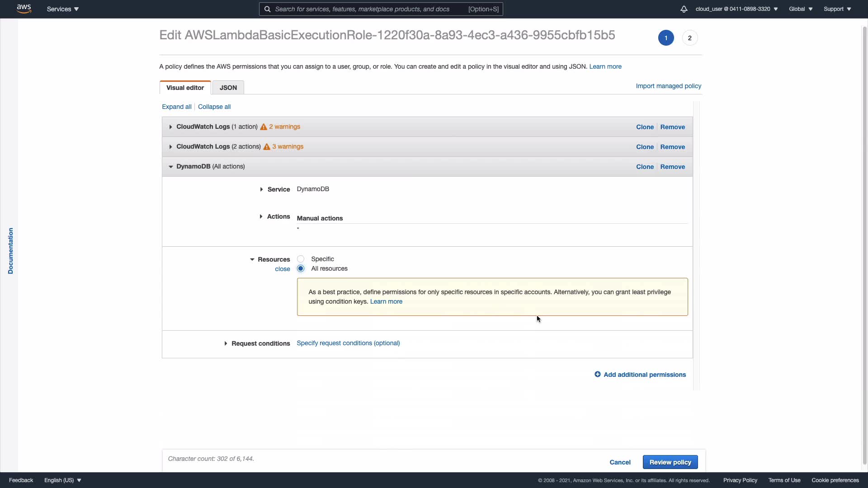Select the All resources radio button

coord(301,268)
